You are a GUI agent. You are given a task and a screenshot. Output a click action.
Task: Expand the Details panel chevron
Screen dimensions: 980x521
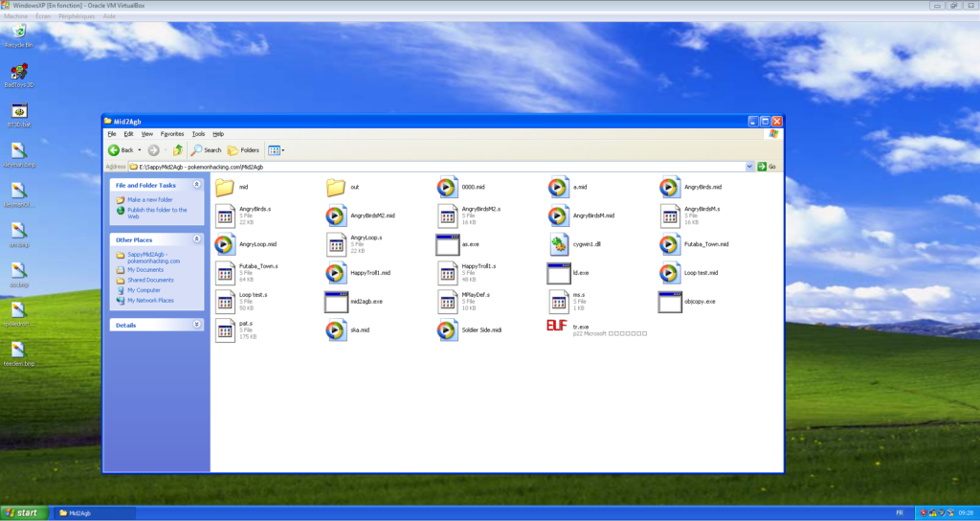(x=197, y=325)
